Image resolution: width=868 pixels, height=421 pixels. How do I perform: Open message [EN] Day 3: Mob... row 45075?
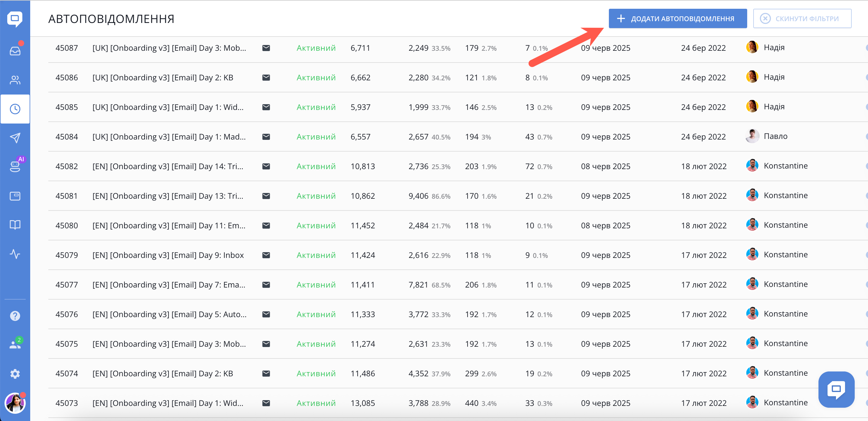pos(169,344)
